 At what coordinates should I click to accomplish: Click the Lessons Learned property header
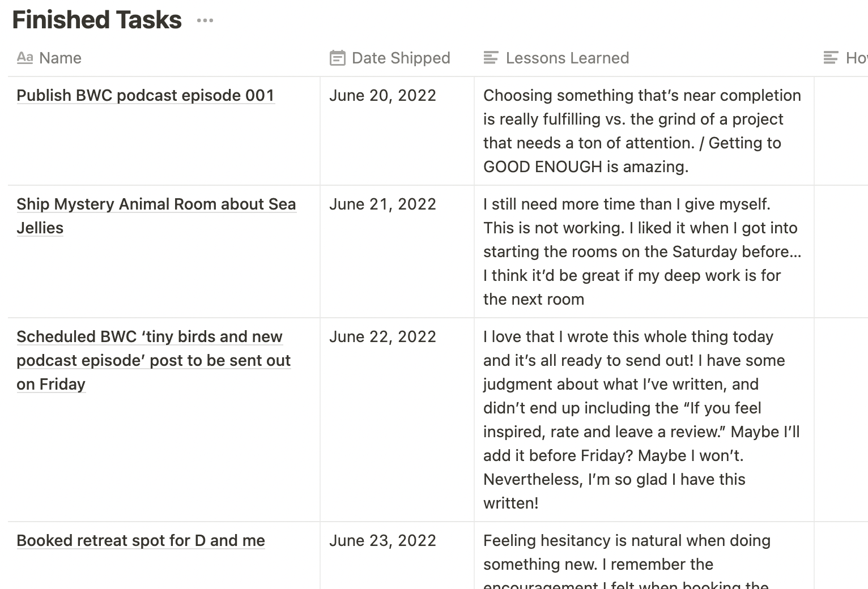click(x=568, y=58)
